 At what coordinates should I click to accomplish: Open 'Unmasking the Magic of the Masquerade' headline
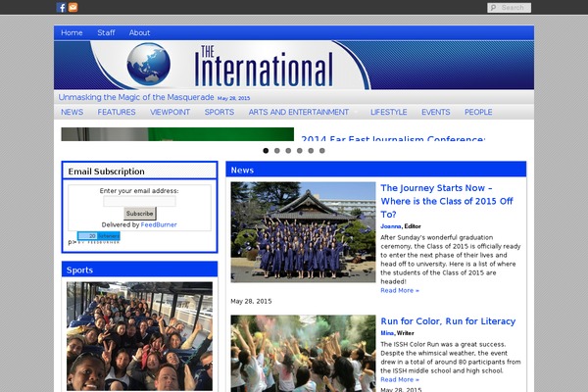pyautogui.click(x=136, y=97)
